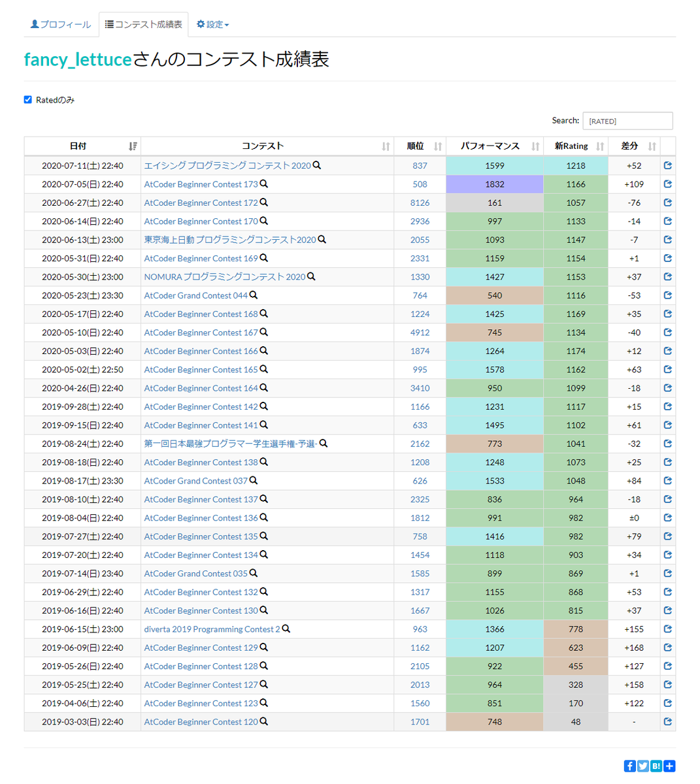This screenshot has height=784, width=700.
Task: Click the share icon in the ABC 129 row
Action: point(667,647)
